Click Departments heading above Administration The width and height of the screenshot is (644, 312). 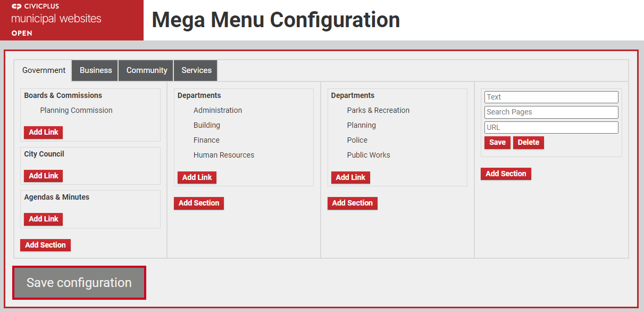click(199, 95)
